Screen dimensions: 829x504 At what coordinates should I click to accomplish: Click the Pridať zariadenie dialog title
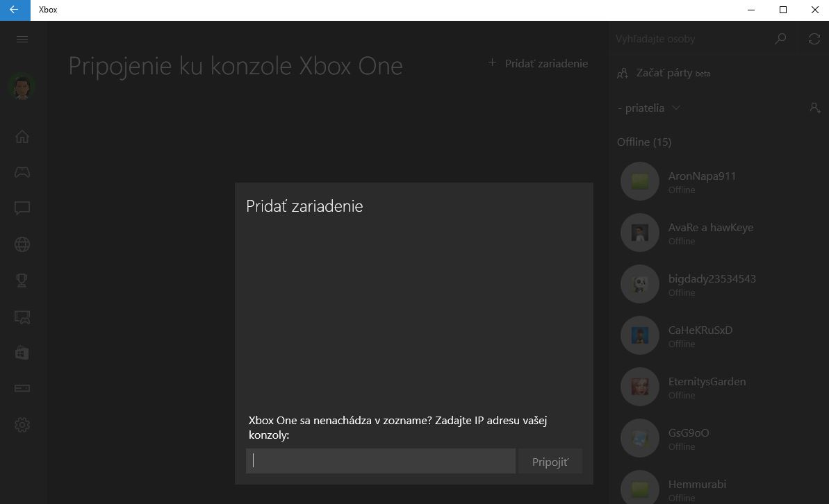[x=304, y=205]
